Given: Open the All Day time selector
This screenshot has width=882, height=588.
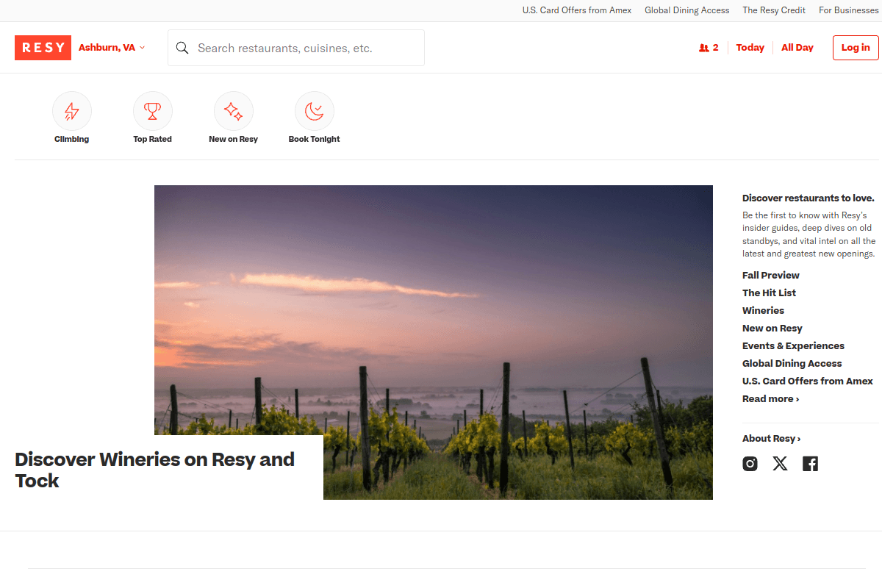Looking at the screenshot, I should (797, 48).
